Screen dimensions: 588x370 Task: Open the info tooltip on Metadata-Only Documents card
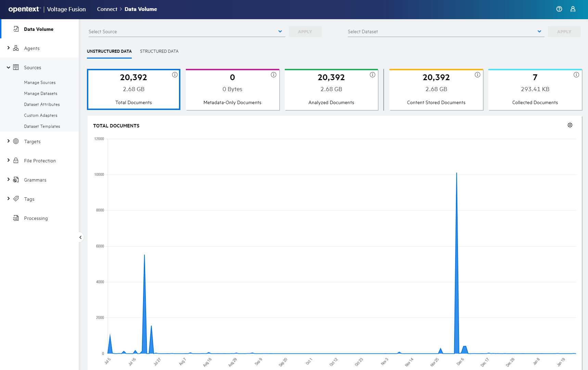(x=273, y=74)
